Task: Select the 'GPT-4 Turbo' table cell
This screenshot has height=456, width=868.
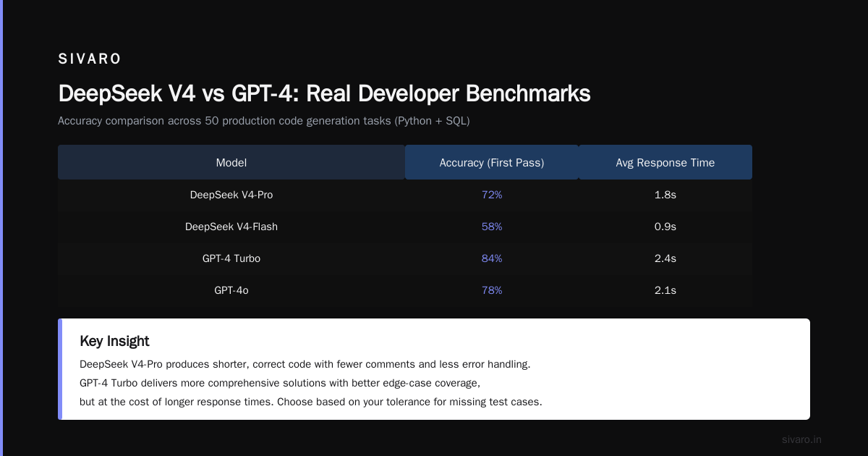Action: (x=231, y=258)
